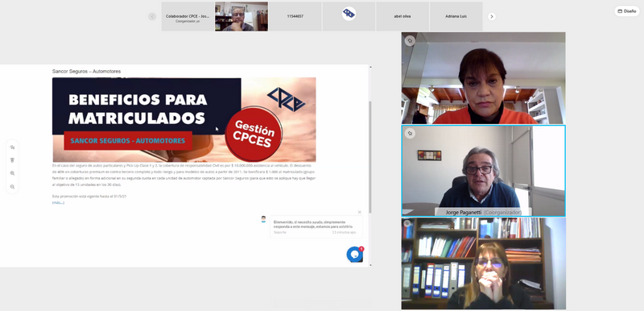Zoom in on the shared content
Image resolution: width=644 pixels, height=311 pixels.
tap(12, 173)
